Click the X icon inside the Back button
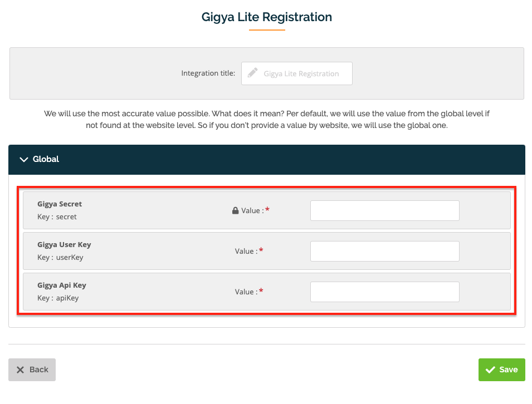532x404 pixels. (x=19, y=369)
